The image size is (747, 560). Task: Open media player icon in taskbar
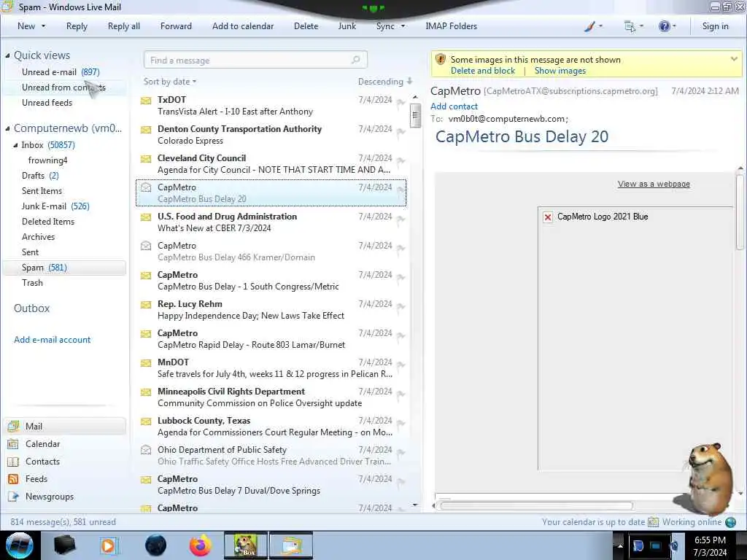pos(109,545)
